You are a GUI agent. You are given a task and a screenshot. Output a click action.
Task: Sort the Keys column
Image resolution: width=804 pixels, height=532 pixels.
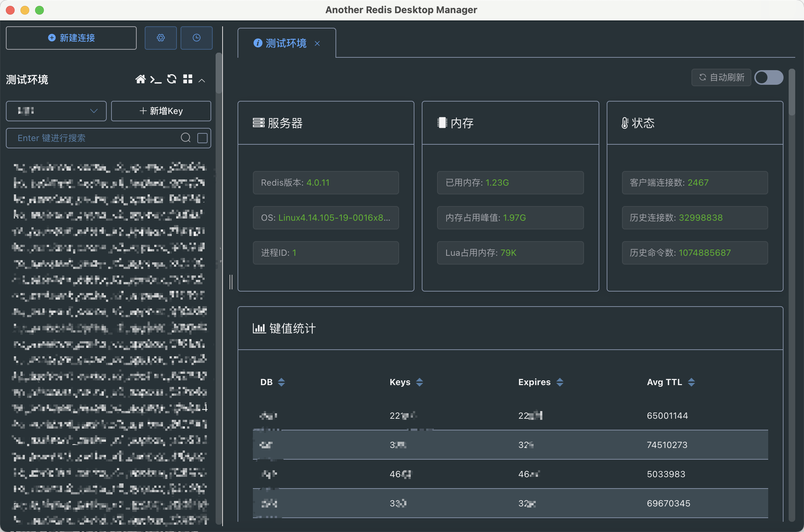pos(420,382)
